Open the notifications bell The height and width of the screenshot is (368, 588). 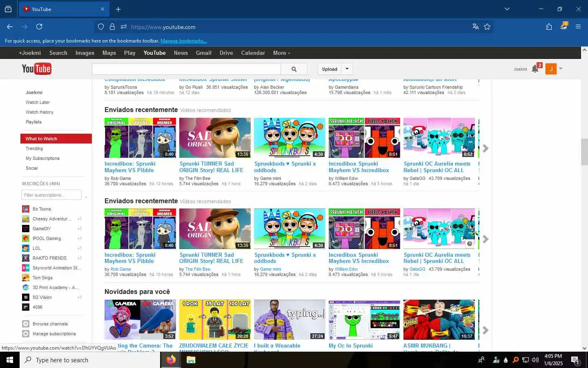tap(535, 69)
